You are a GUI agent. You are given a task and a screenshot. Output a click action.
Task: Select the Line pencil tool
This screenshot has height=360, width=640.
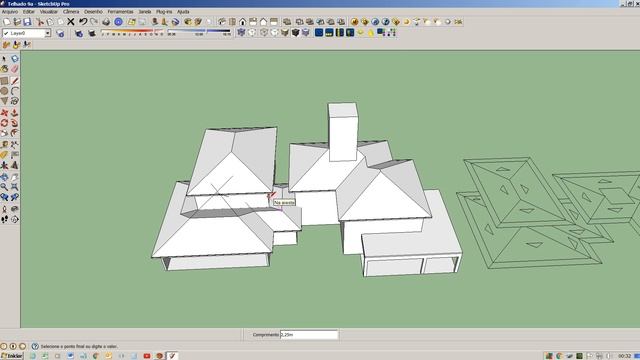click(x=15, y=81)
